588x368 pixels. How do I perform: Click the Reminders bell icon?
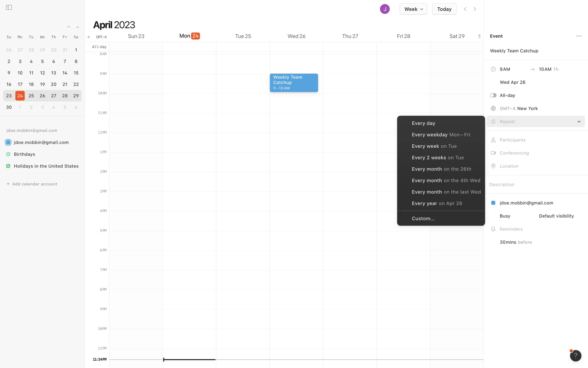coord(493,229)
